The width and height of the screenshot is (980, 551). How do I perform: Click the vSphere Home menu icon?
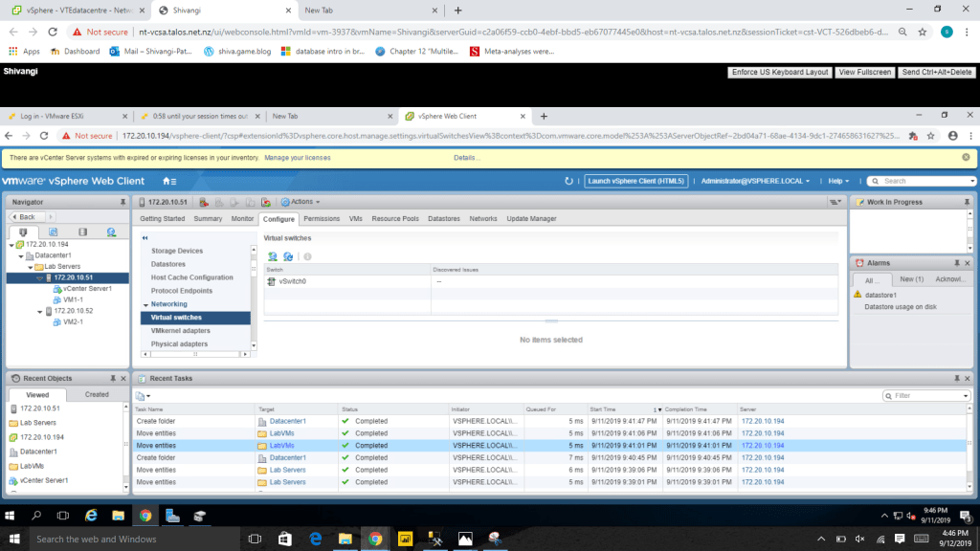[x=169, y=181]
